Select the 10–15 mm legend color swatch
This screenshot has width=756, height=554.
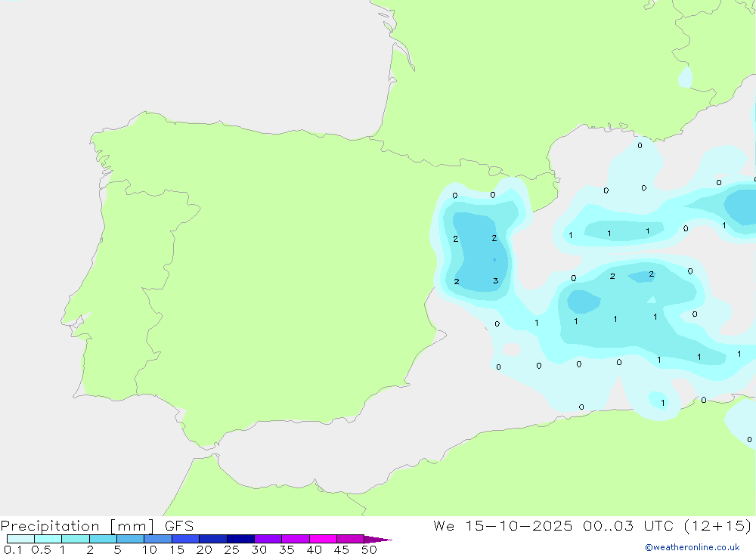158,539
